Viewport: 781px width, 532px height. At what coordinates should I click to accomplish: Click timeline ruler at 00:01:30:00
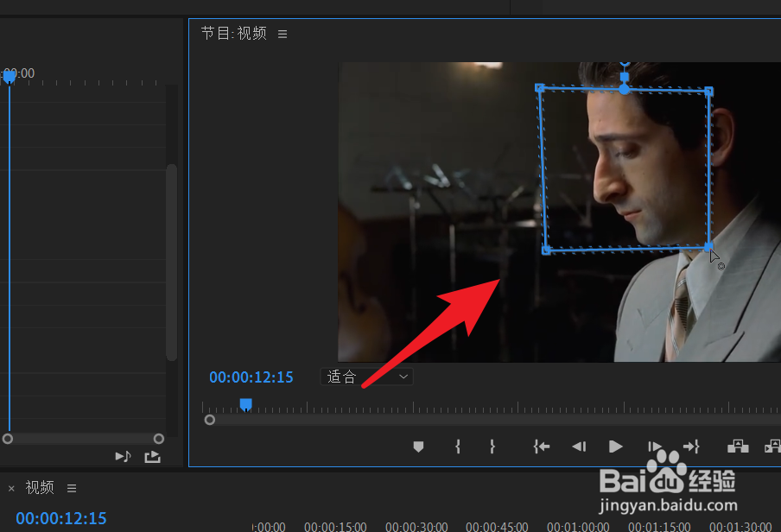pyautogui.click(x=740, y=527)
